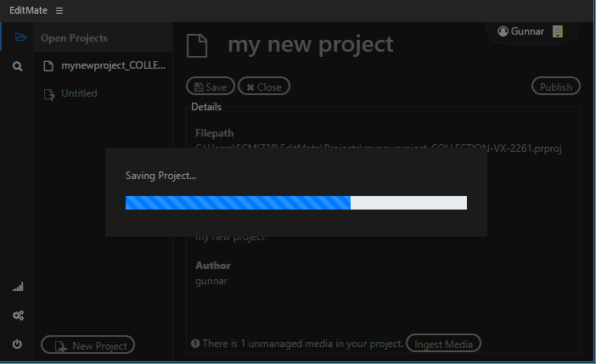Click the building icon beside Gunnar
Image resolution: width=596 pixels, height=364 pixels.
558,31
